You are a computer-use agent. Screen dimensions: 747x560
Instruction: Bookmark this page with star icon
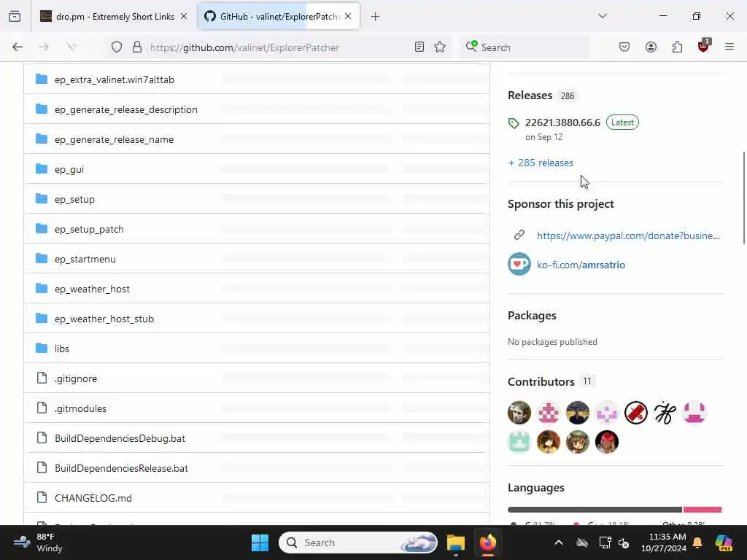(440, 47)
